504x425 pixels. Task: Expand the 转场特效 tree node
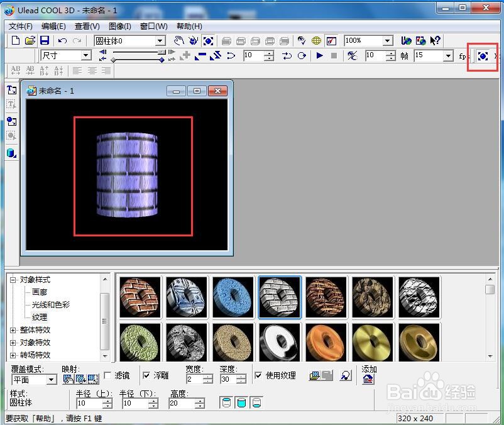[13, 355]
